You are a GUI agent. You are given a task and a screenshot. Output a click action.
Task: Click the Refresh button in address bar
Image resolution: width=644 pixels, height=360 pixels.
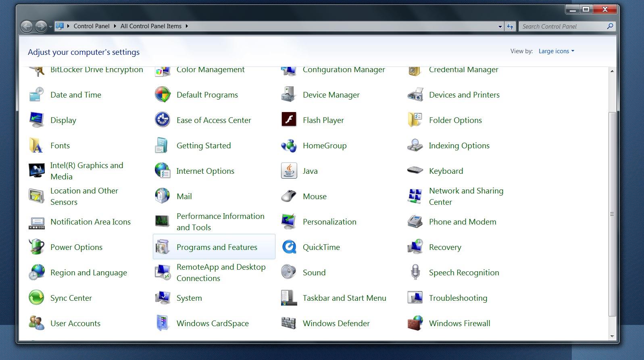(x=511, y=27)
